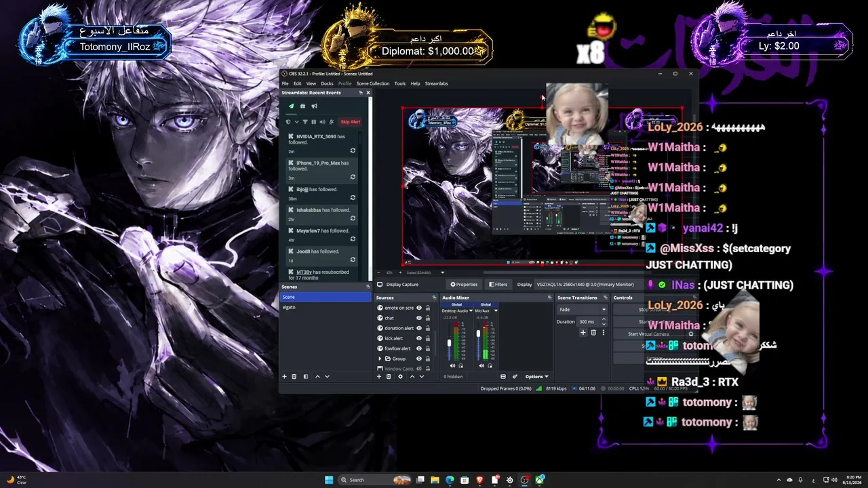This screenshot has height=488, width=868.
Task: Open the File menu
Action: pyautogui.click(x=285, y=83)
